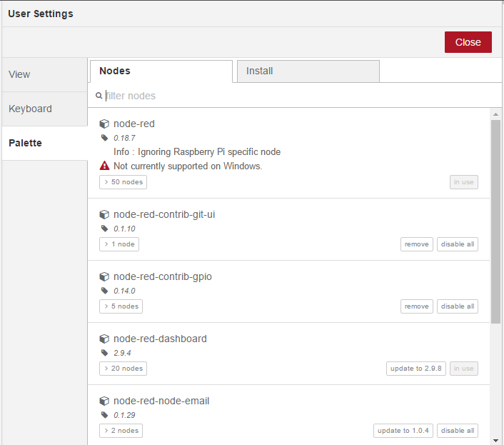Expand the 20 nodes list
Screen dimensions: 504x445
pyautogui.click(x=123, y=369)
